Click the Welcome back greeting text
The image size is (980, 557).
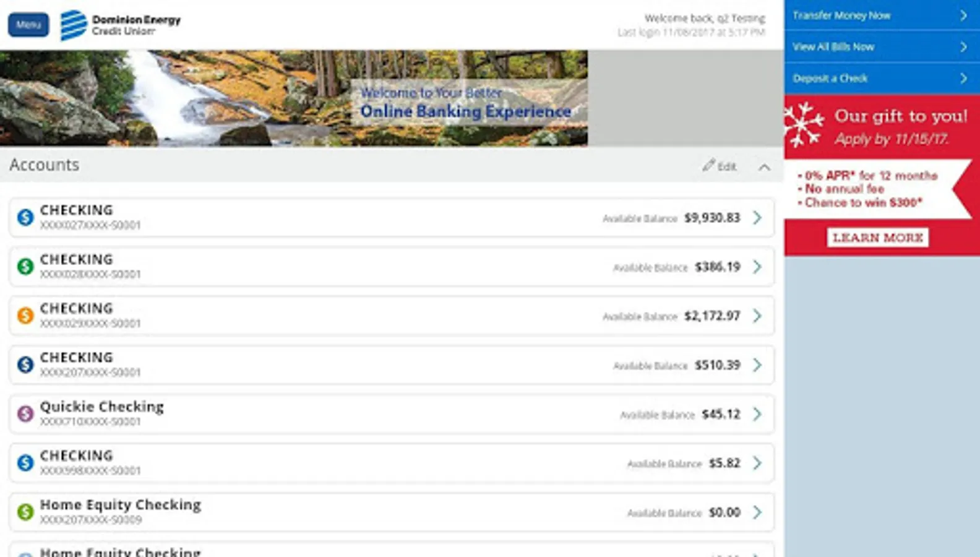[705, 18]
